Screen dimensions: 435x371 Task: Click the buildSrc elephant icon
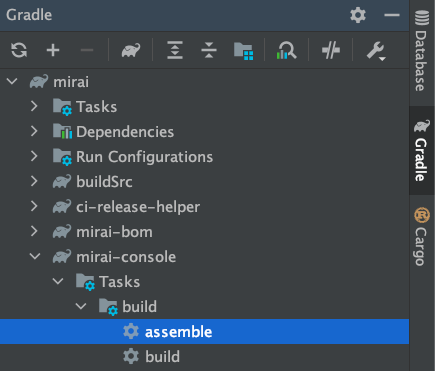point(62,181)
